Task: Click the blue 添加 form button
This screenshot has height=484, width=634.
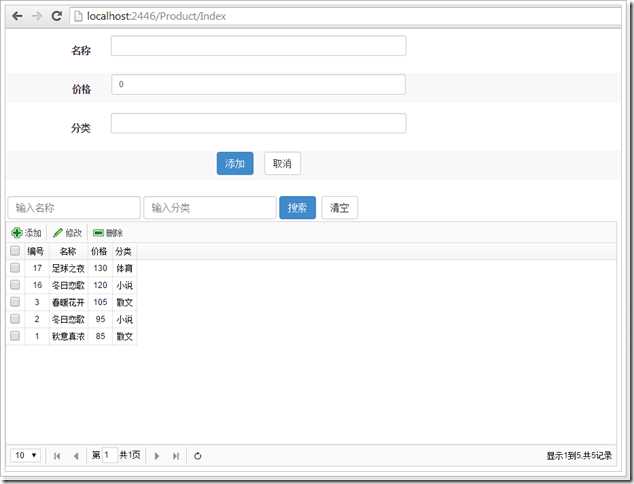Action: pyautogui.click(x=235, y=163)
